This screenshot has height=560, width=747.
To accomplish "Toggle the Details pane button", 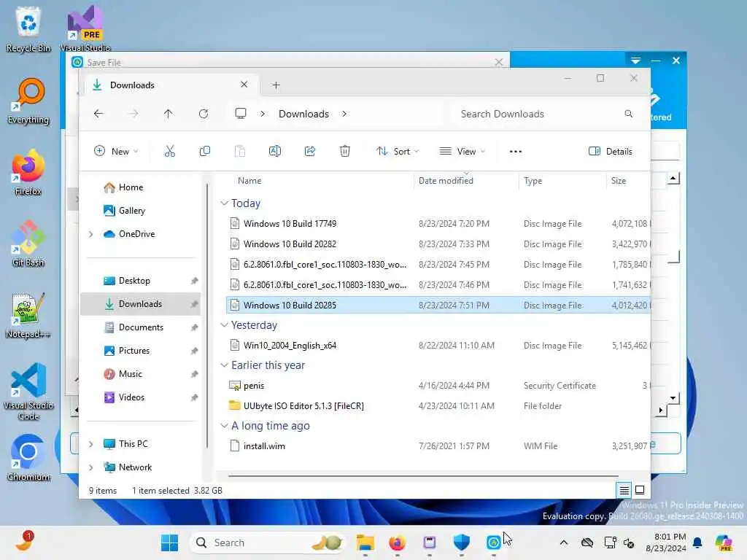I will pos(611,152).
